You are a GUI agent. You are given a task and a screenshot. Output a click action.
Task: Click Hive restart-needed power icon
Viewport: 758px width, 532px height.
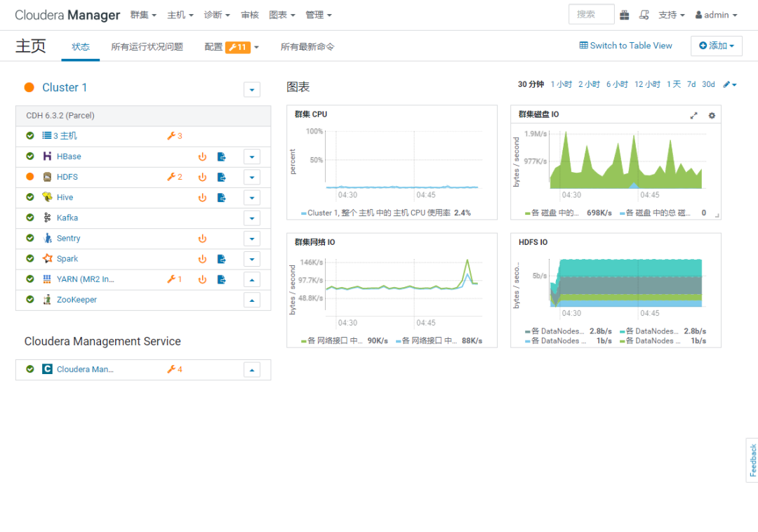(x=203, y=198)
